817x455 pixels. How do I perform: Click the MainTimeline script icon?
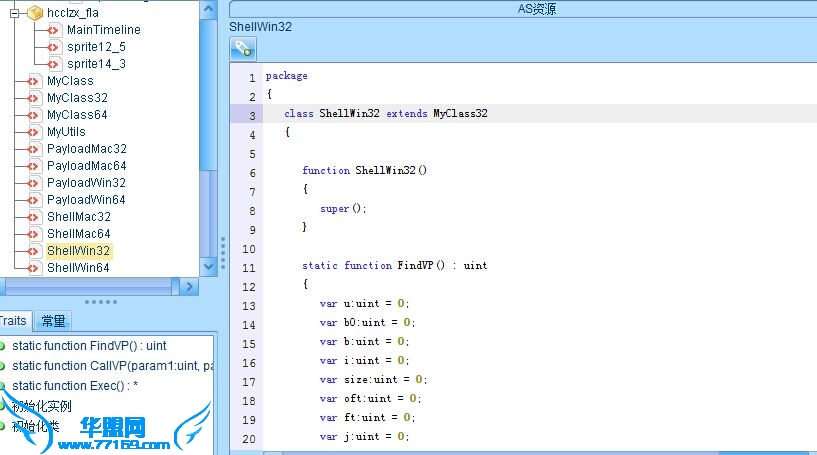point(54,30)
